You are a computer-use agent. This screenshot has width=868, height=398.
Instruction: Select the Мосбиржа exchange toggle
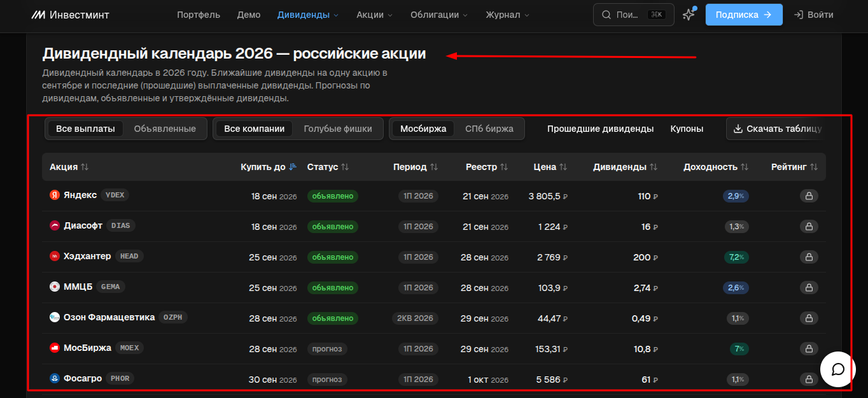tap(423, 129)
